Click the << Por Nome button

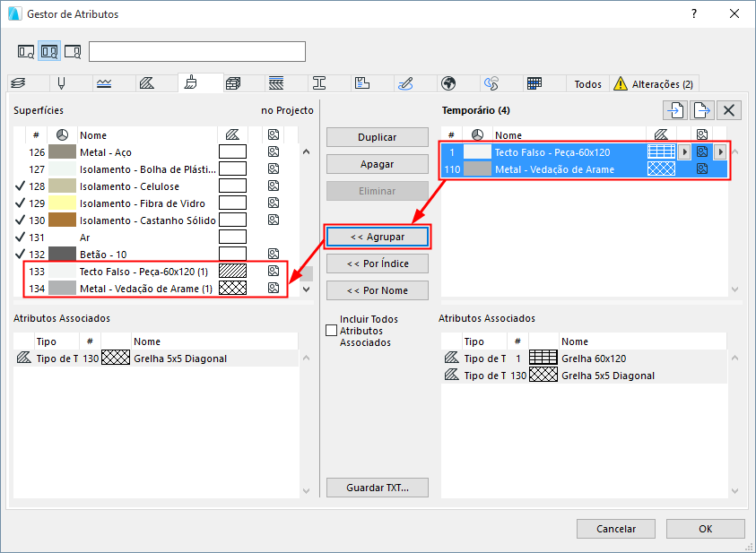coord(377,290)
